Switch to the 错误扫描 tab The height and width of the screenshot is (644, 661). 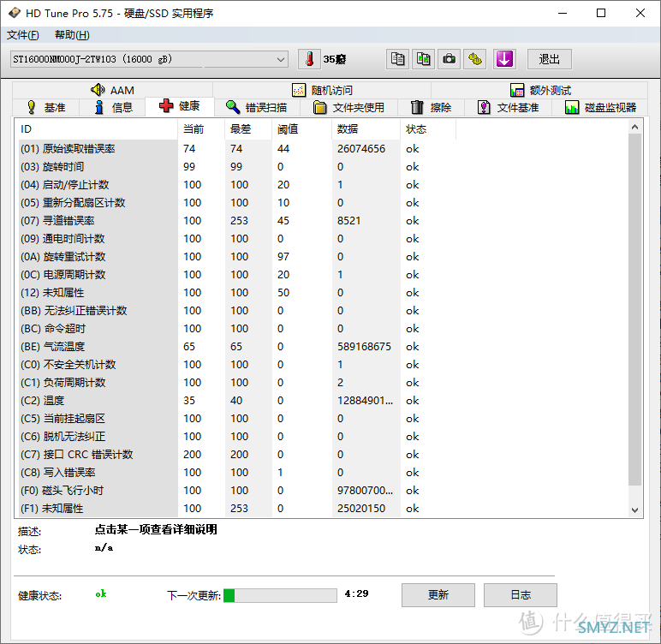point(256,108)
